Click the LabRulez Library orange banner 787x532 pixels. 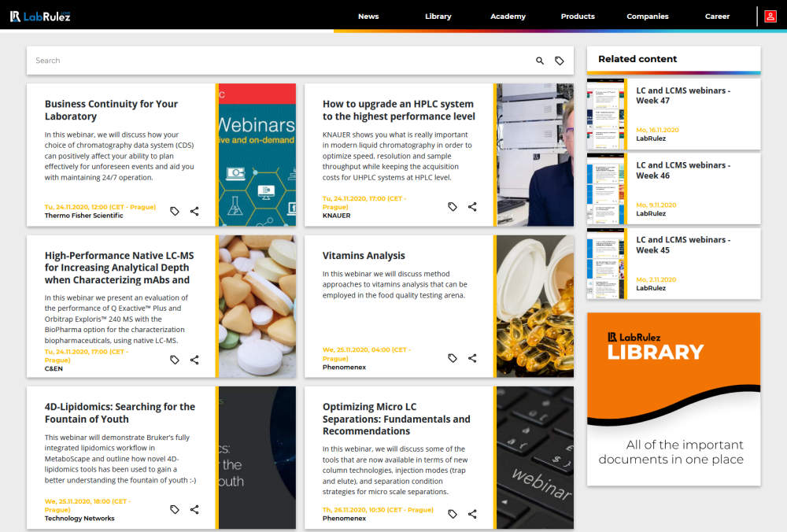674,399
